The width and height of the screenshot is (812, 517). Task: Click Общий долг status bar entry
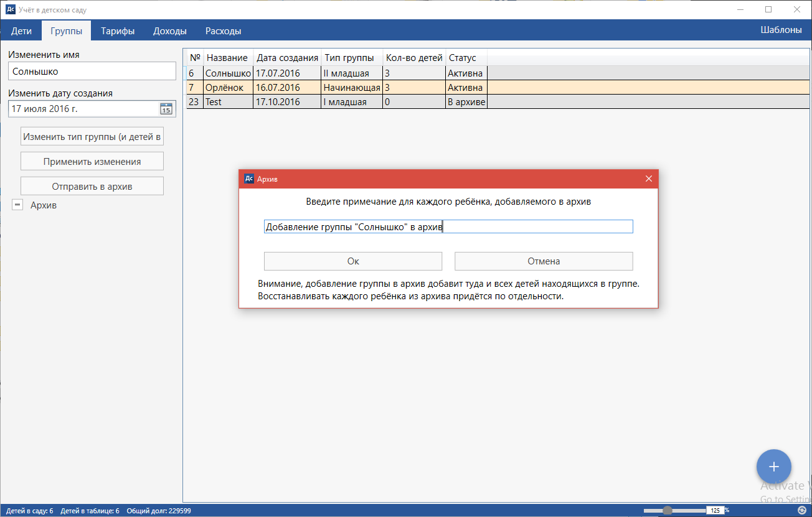159,511
